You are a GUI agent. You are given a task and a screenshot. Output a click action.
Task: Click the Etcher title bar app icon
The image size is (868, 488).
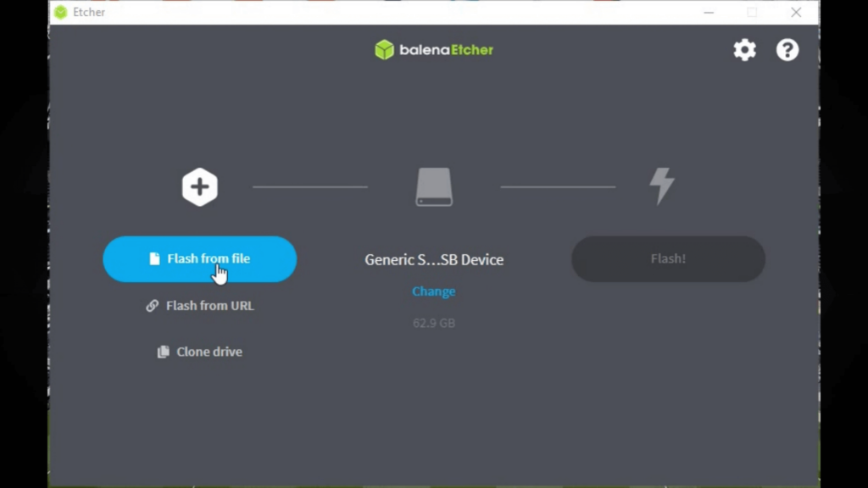[61, 12]
